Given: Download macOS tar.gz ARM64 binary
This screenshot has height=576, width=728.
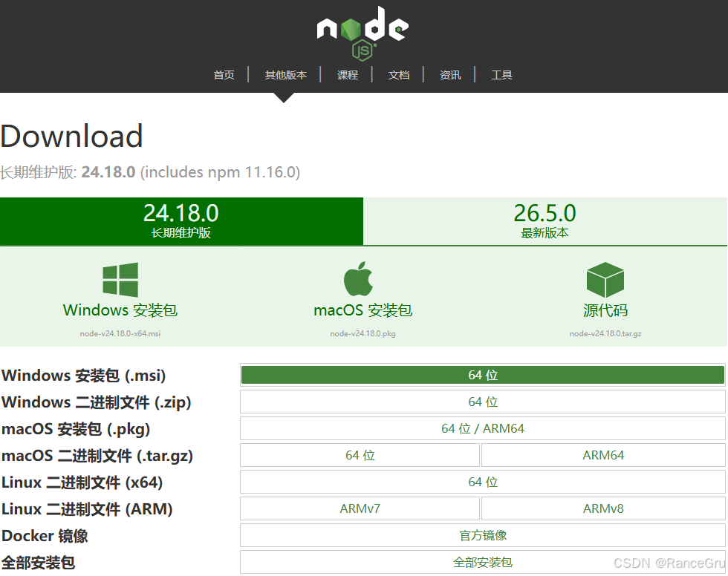Looking at the screenshot, I should (x=603, y=455).
